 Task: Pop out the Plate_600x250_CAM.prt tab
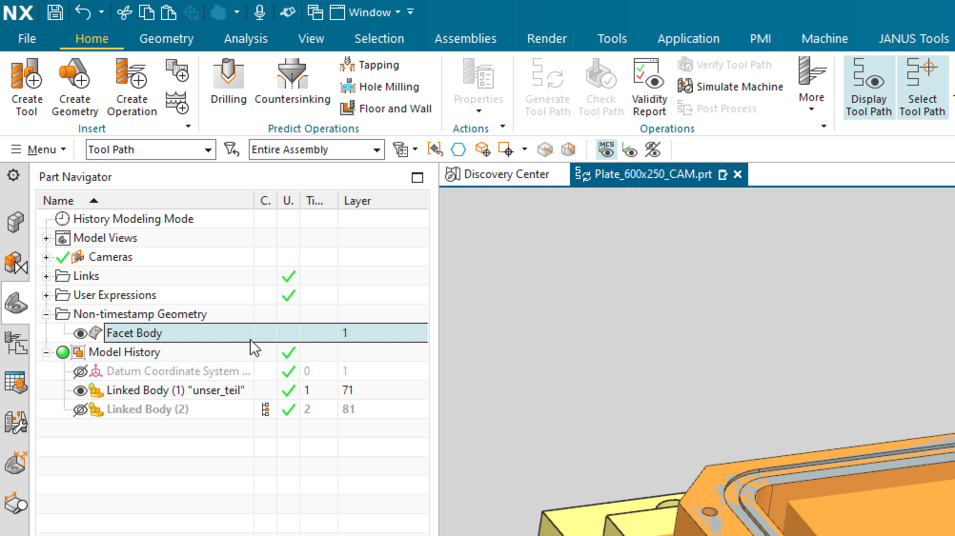tap(723, 175)
